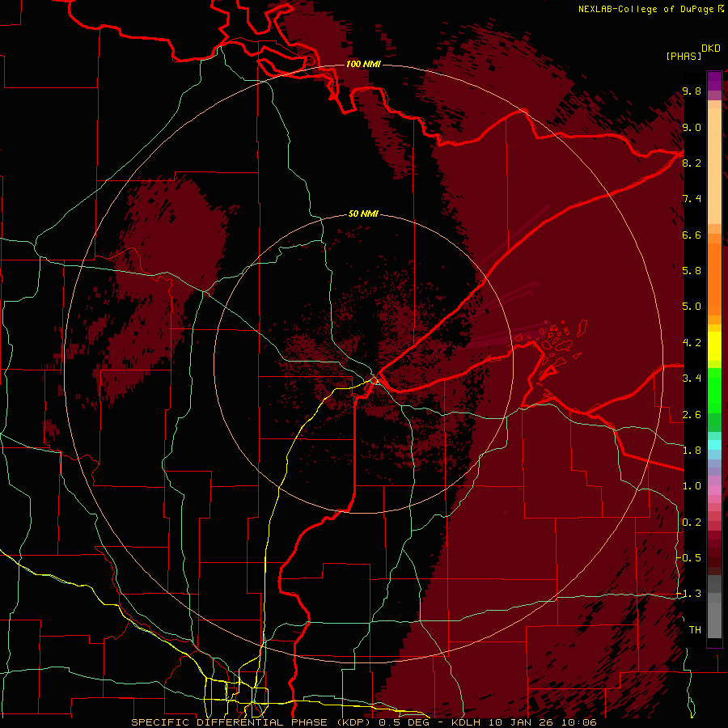Click the DKD legend title
The height and width of the screenshot is (728, 728).
(x=710, y=49)
